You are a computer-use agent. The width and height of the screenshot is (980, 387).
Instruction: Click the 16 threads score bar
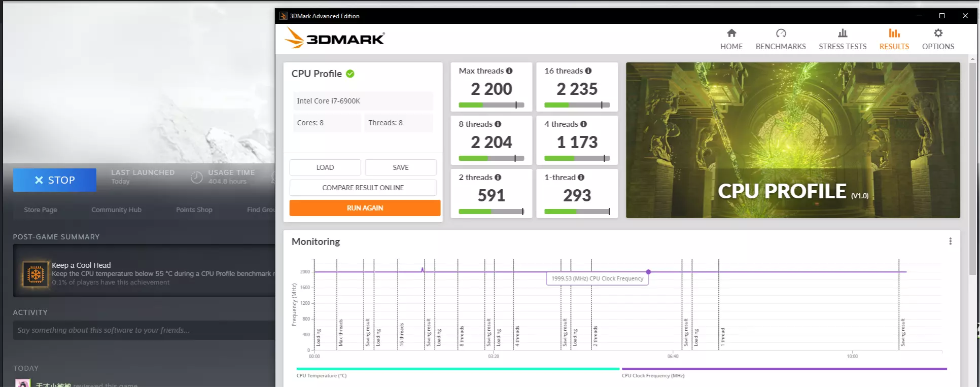577,105
